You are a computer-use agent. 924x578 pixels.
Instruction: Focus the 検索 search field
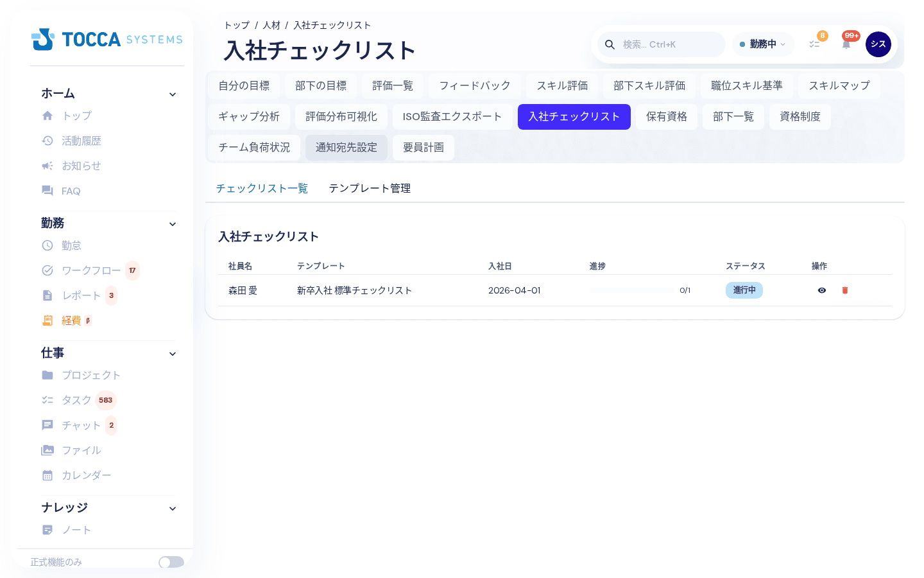pos(662,44)
